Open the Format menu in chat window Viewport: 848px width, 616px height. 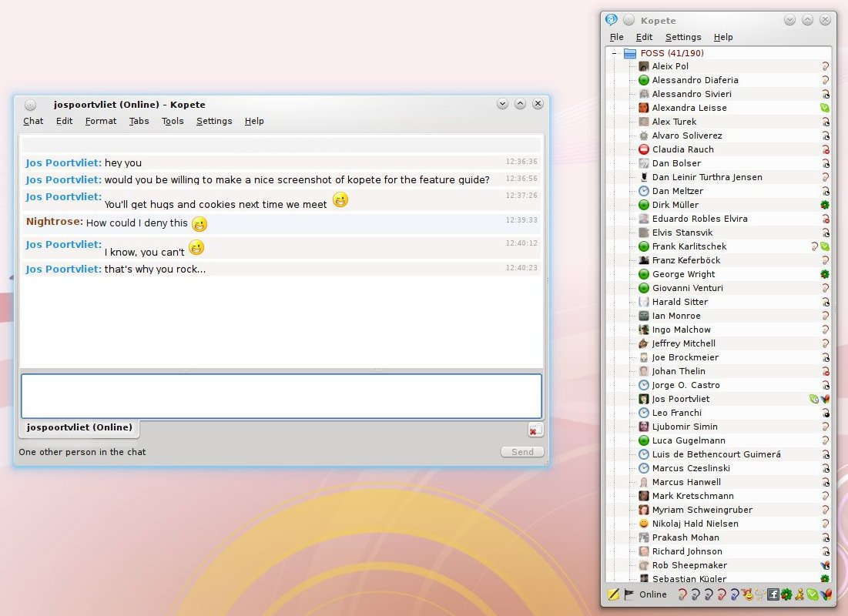[101, 121]
